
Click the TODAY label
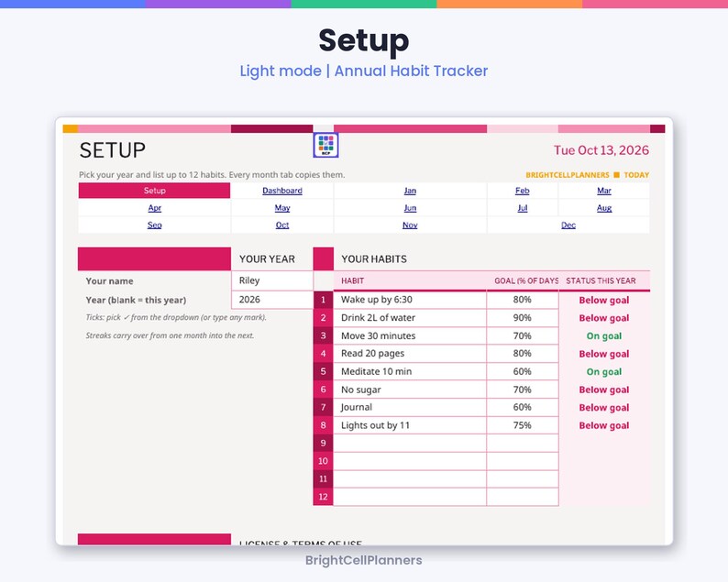pyautogui.click(x=636, y=175)
